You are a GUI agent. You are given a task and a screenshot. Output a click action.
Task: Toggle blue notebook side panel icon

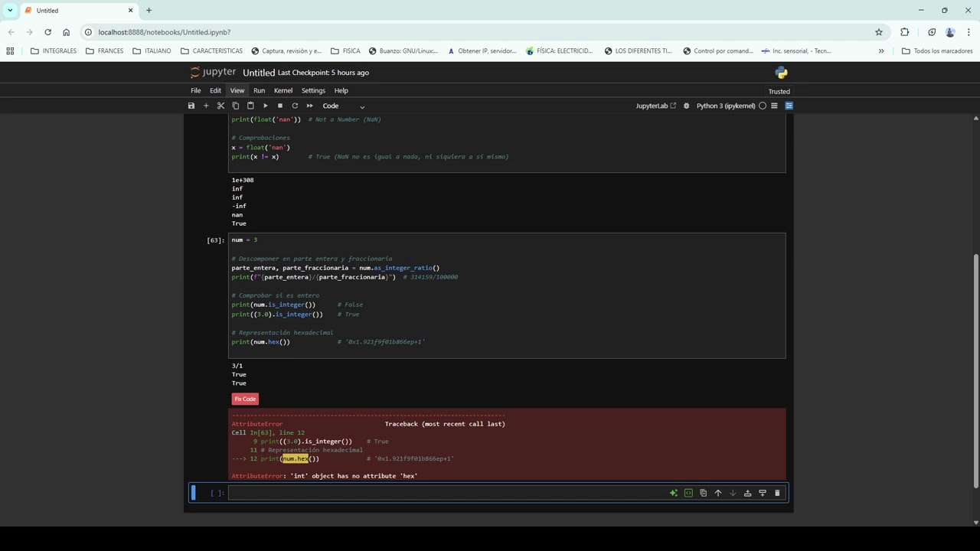(789, 106)
